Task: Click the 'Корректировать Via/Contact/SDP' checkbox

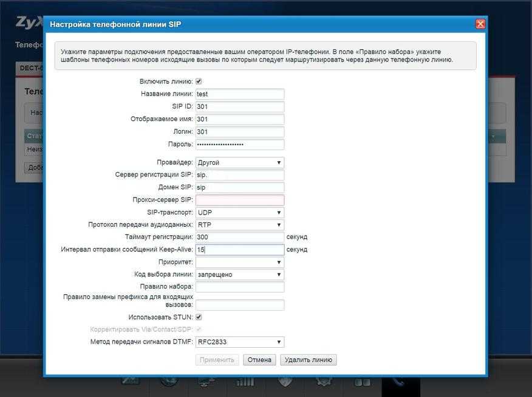Action: pos(199,330)
